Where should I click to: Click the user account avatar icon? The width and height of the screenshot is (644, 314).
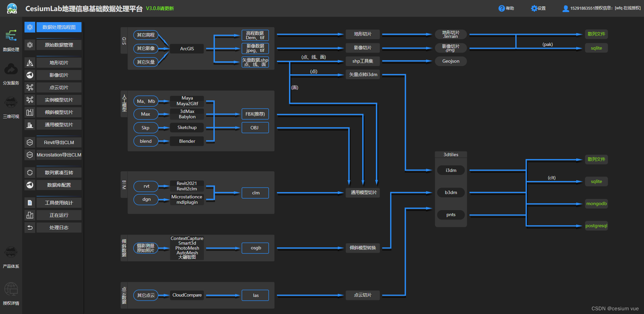[566, 8]
